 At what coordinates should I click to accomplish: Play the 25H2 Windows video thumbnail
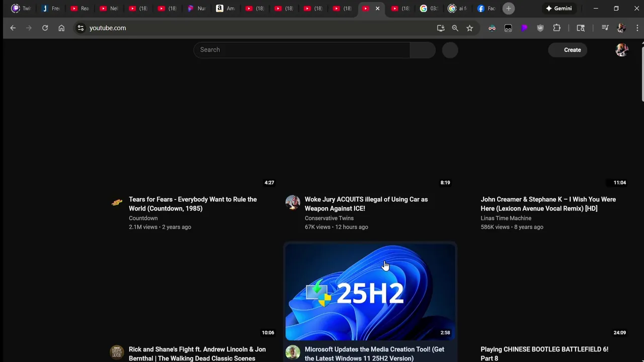point(370,292)
